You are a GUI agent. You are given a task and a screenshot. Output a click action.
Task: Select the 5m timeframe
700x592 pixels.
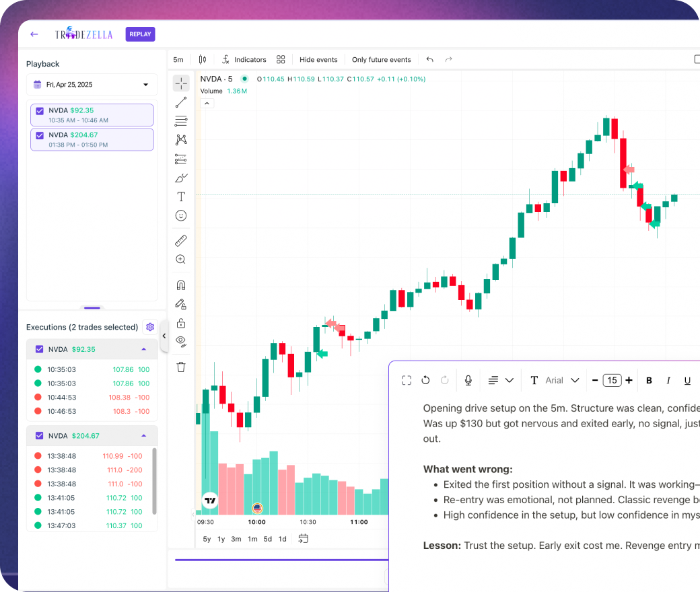(x=178, y=59)
